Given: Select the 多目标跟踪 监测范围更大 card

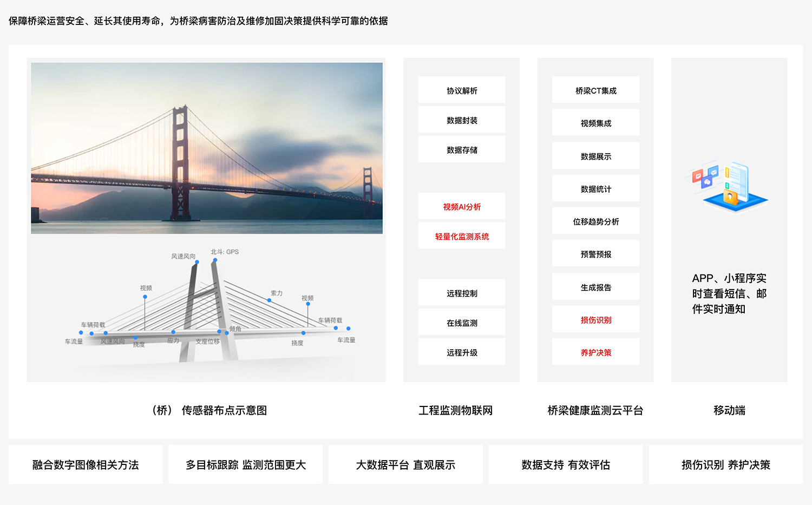Looking at the screenshot, I should (x=246, y=464).
